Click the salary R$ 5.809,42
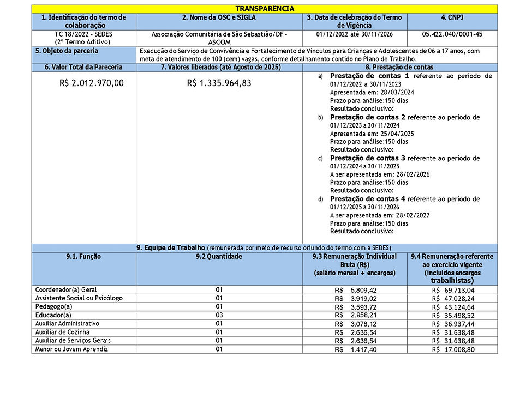This screenshot has height=399, width=532. (355, 291)
